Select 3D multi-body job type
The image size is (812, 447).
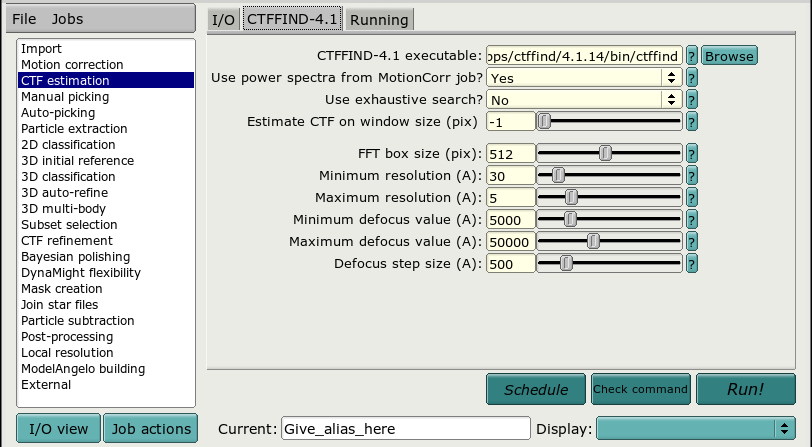[106, 209]
